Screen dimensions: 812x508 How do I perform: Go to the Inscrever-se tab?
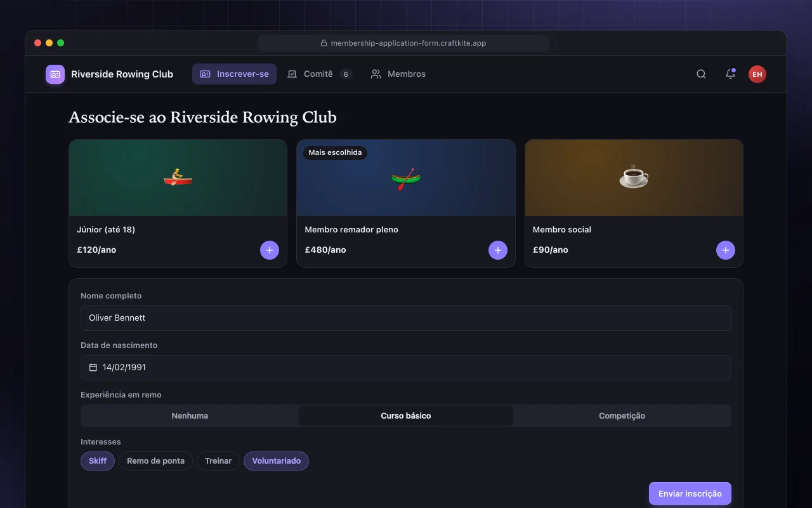coord(234,74)
